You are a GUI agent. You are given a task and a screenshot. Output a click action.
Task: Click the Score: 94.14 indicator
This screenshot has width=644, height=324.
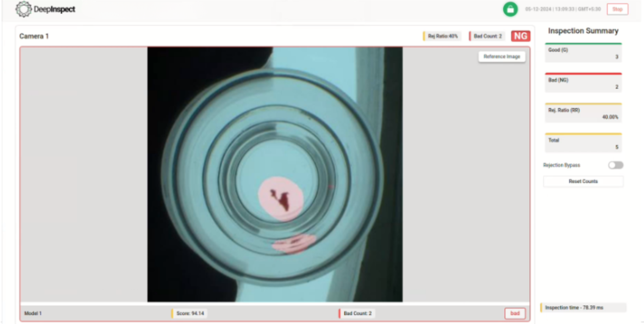click(x=190, y=313)
